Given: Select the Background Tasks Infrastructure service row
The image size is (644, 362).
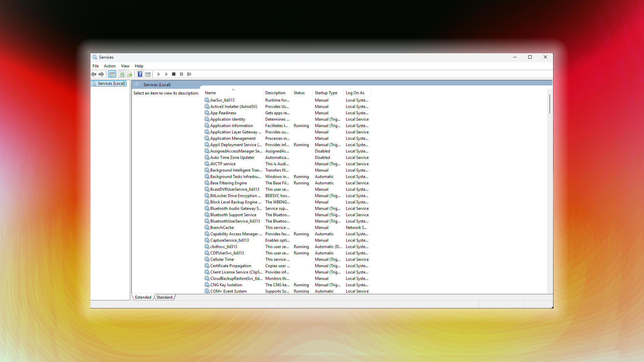Looking at the screenshot, I should pos(235,177).
